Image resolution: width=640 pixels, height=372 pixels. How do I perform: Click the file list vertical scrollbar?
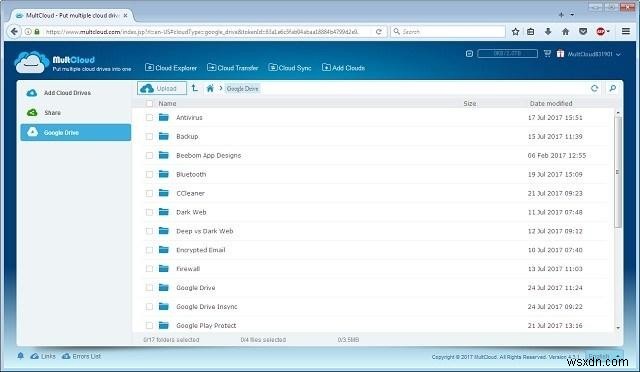click(618, 220)
